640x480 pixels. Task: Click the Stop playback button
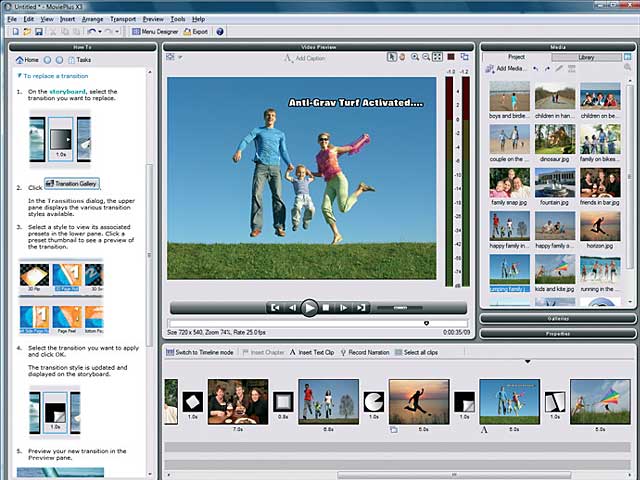pyautogui.click(x=327, y=308)
